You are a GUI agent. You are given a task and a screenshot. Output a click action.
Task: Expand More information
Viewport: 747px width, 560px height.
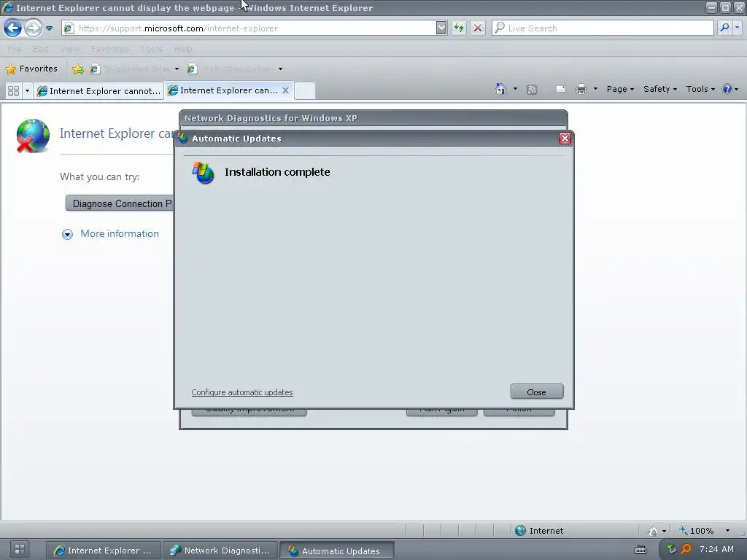67,234
